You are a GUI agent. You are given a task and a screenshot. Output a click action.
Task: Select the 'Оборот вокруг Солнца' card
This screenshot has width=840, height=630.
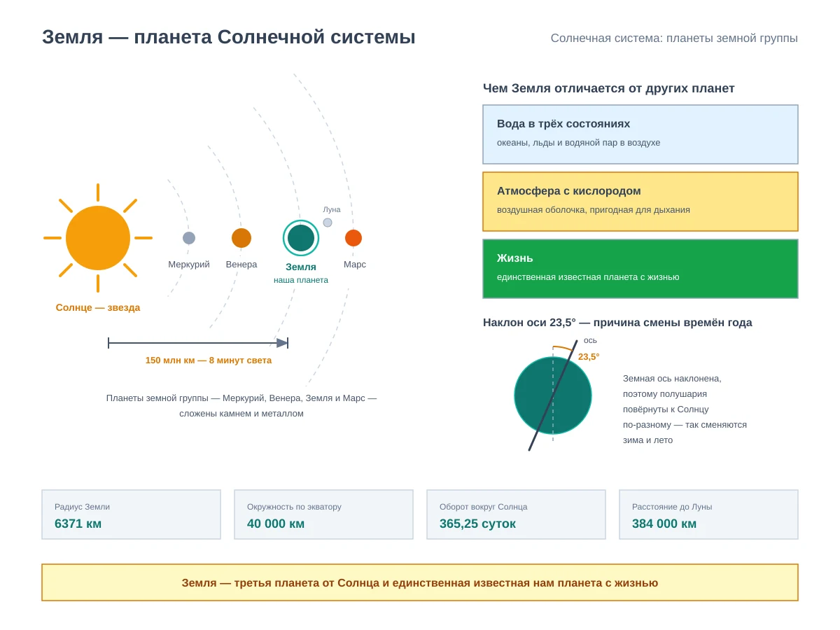[x=517, y=514]
